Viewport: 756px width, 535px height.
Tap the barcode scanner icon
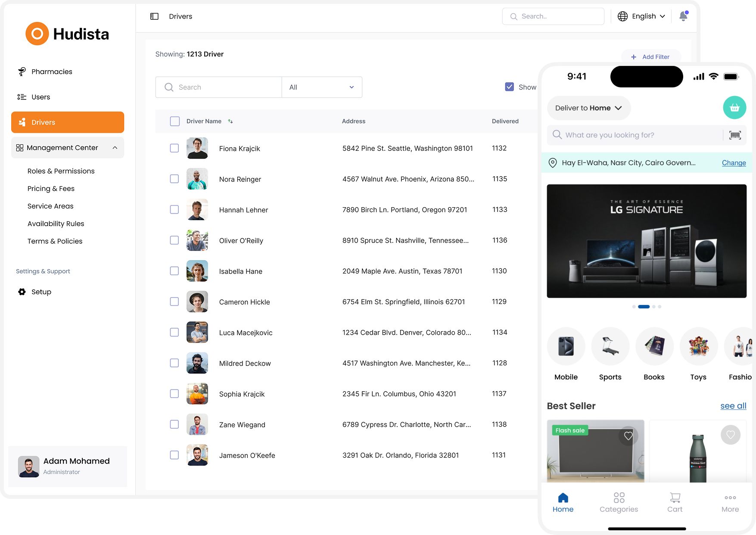click(735, 135)
